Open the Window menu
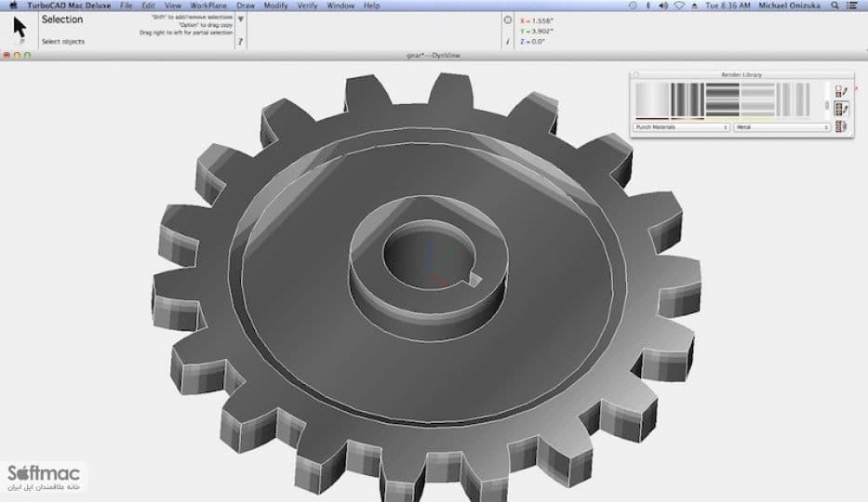This screenshot has width=868, height=502. (341, 6)
